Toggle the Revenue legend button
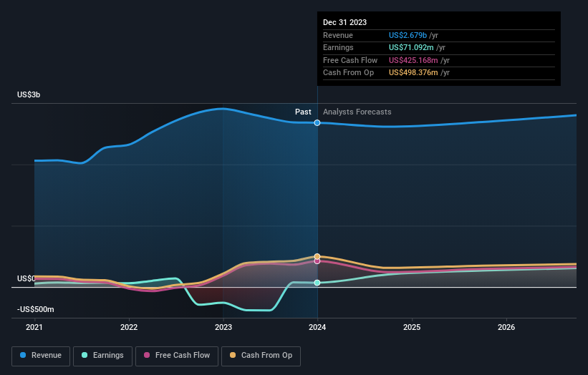 coord(41,356)
